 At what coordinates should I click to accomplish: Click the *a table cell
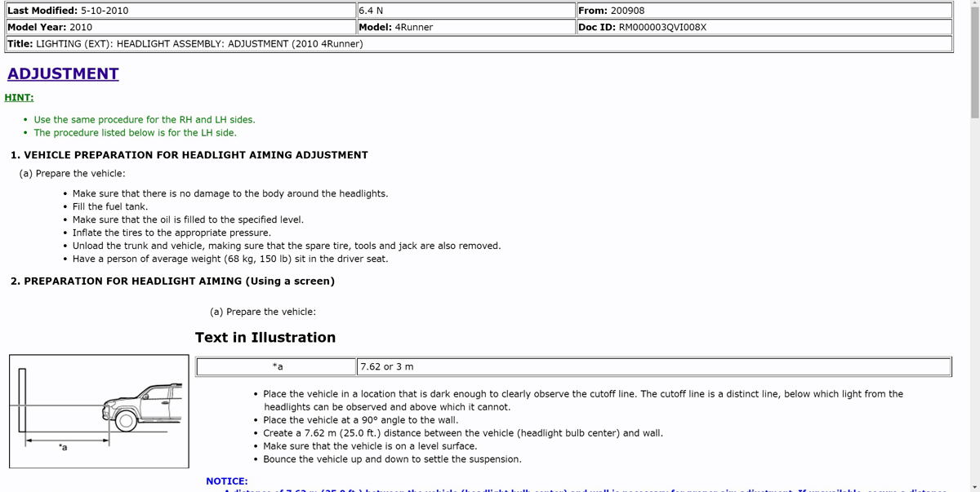point(277,367)
